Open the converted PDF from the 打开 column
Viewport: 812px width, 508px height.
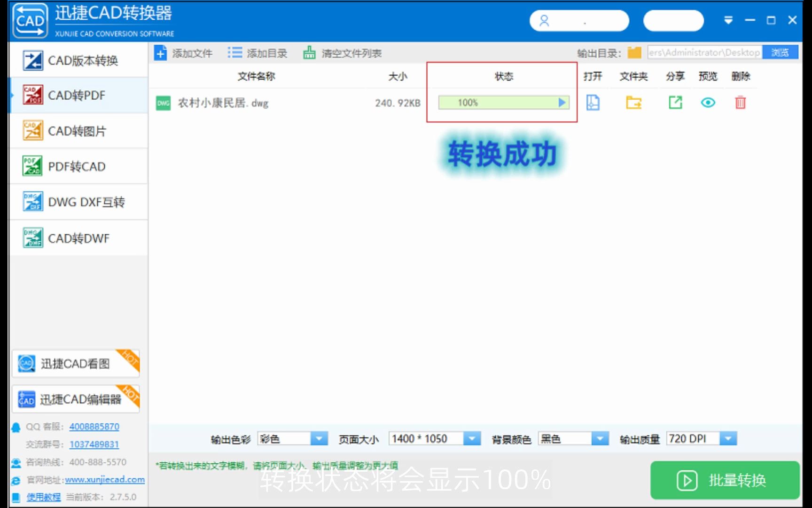pos(593,103)
